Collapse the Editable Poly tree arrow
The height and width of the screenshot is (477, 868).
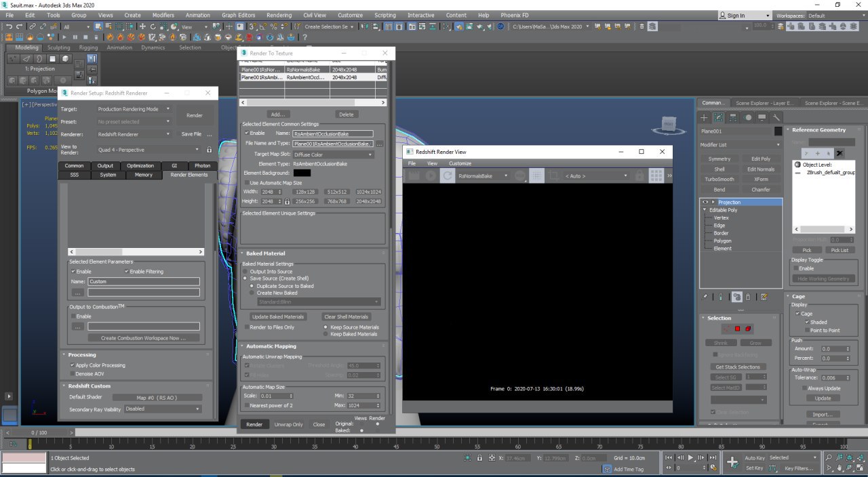point(705,210)
